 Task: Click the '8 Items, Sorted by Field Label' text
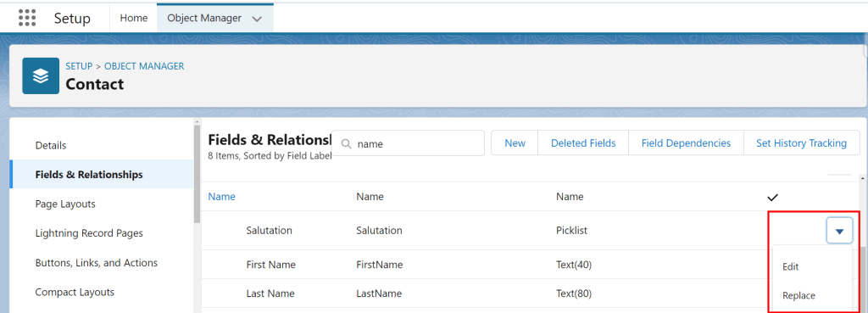point(270,156)
